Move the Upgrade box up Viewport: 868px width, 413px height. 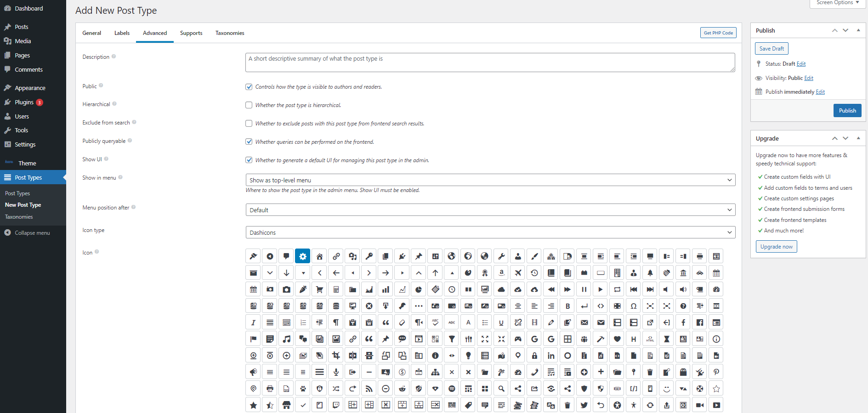(835, 138)
